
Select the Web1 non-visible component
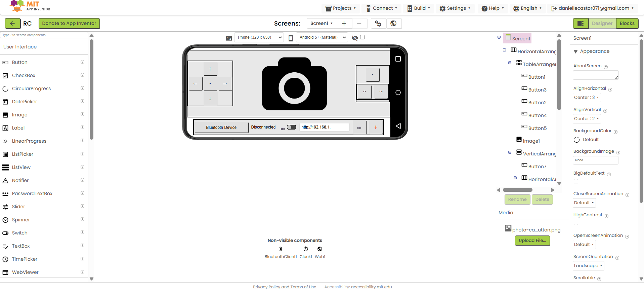[320, 249]
